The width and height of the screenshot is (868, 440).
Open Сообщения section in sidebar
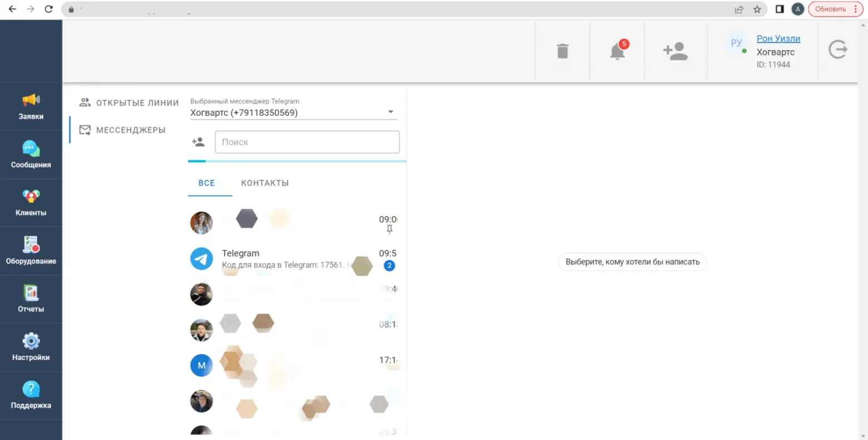click(x=31, y=155)
